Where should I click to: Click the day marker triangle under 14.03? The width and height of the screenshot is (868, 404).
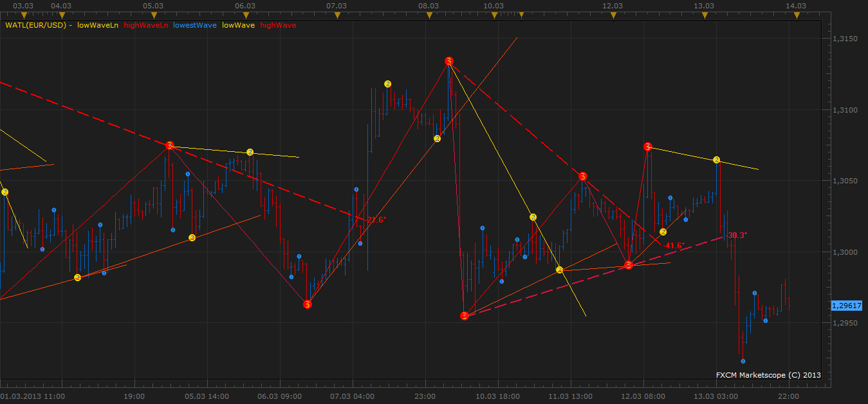797,15
